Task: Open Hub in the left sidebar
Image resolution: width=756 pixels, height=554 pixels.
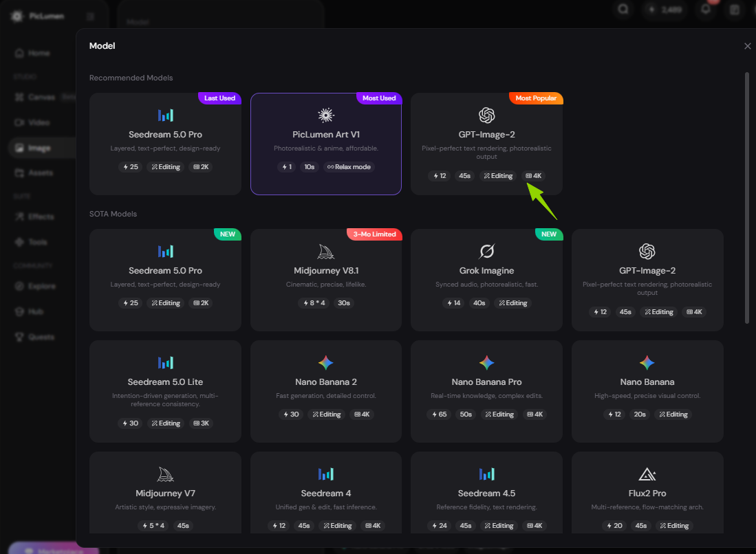Action: tap(29, 311)
